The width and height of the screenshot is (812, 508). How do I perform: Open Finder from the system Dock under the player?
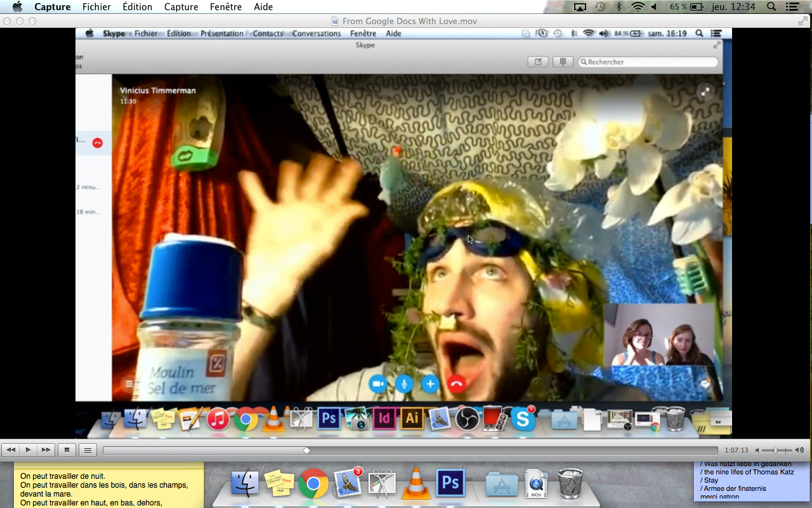[x=244, y=484]
